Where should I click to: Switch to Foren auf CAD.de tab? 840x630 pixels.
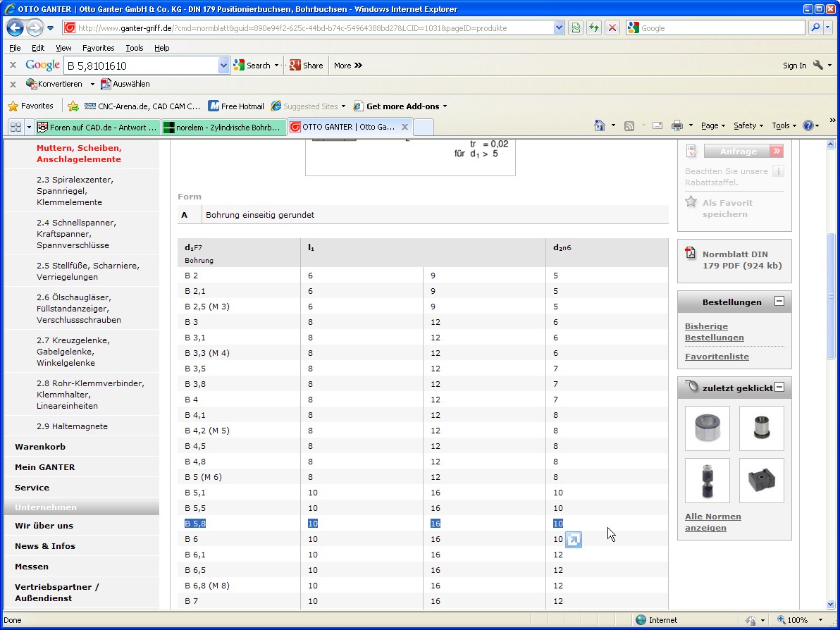97,127
